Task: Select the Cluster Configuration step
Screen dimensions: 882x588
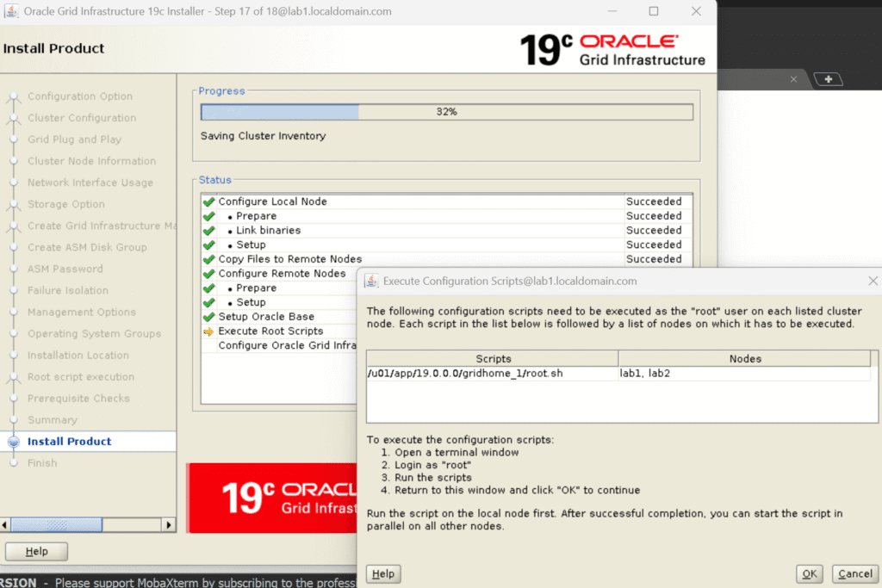Action: [82, 117]
